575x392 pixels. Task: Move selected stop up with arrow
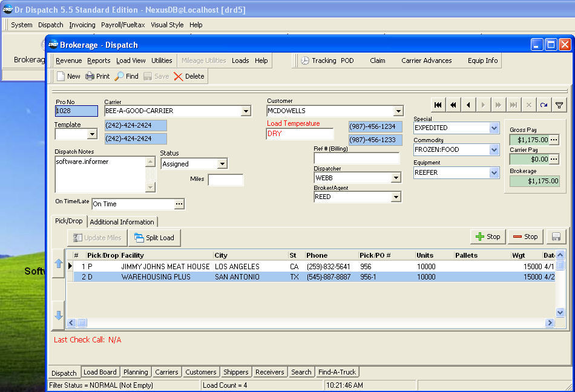click(59, 264)
